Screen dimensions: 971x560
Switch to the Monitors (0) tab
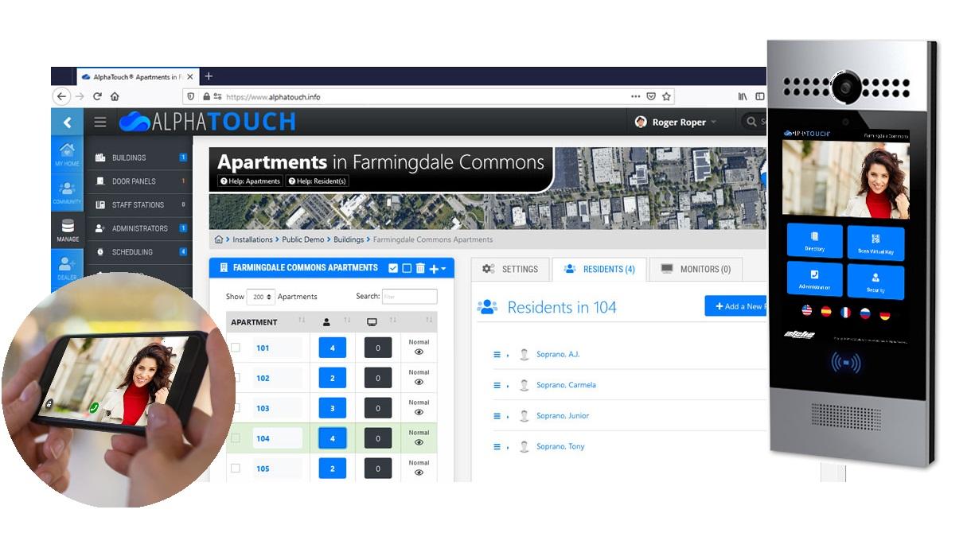coord(696,269)
